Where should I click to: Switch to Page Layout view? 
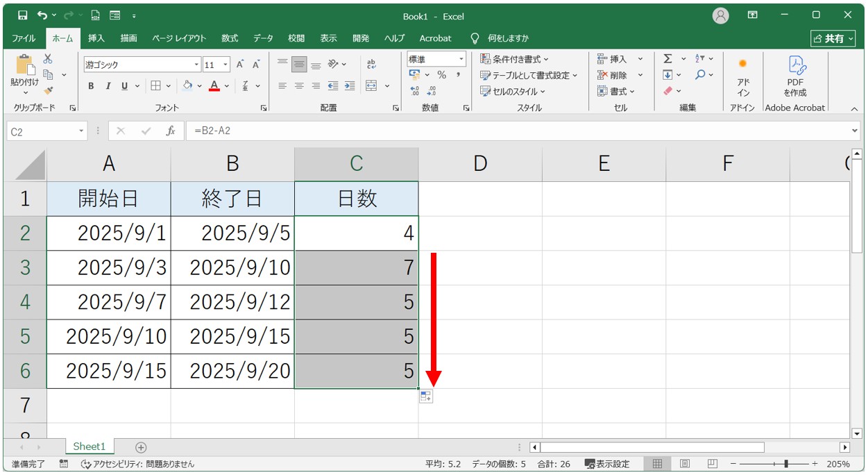click(x=685, y=464)
